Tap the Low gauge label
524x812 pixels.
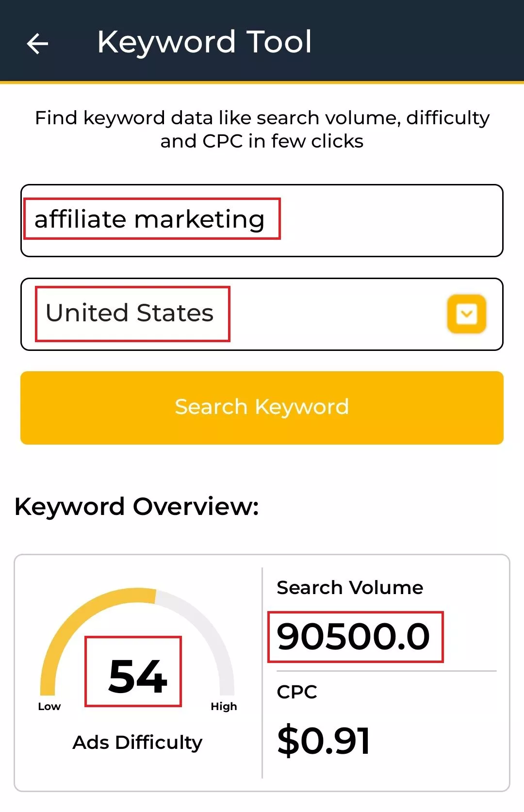[49, 707]
